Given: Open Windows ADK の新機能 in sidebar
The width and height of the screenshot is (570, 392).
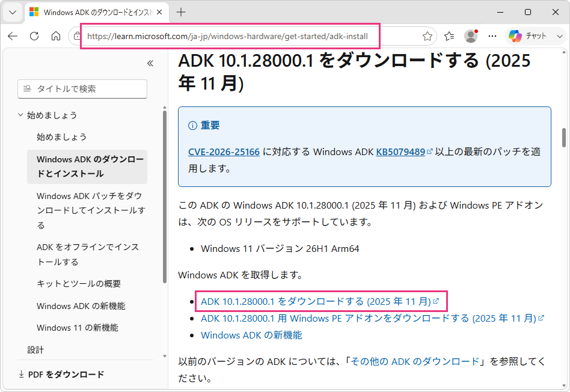Looking at the screenshot, I should point(81,306).
